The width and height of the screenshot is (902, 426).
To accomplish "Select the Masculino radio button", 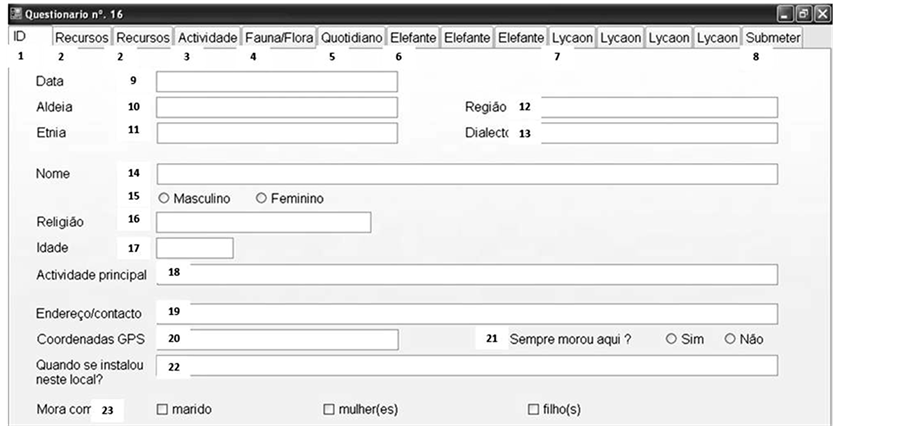I will [164, 199].
